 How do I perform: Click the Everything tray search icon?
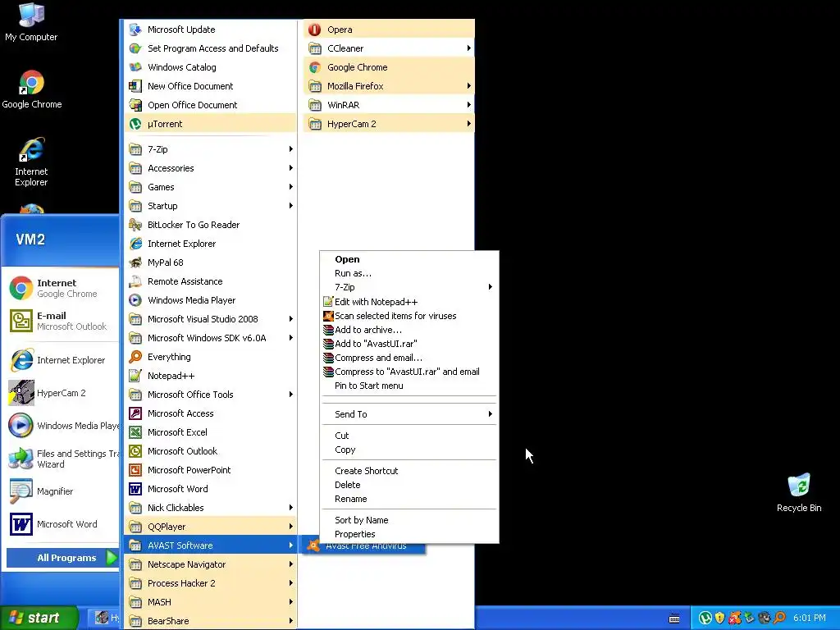(x=779, y=618)
